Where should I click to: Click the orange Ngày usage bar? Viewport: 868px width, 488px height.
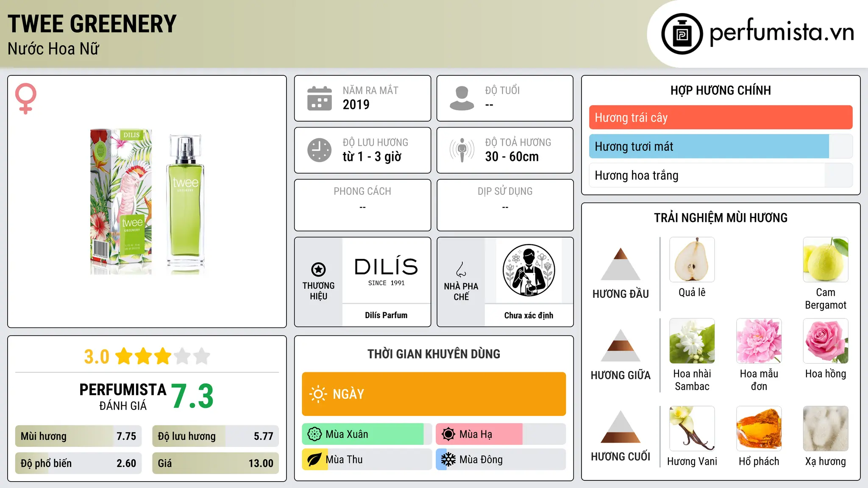click(x=434, y=394)
